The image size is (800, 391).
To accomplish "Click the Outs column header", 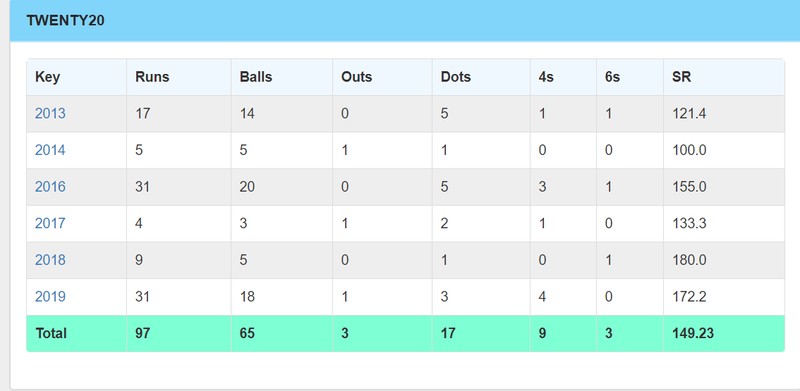I will [356, 77].
